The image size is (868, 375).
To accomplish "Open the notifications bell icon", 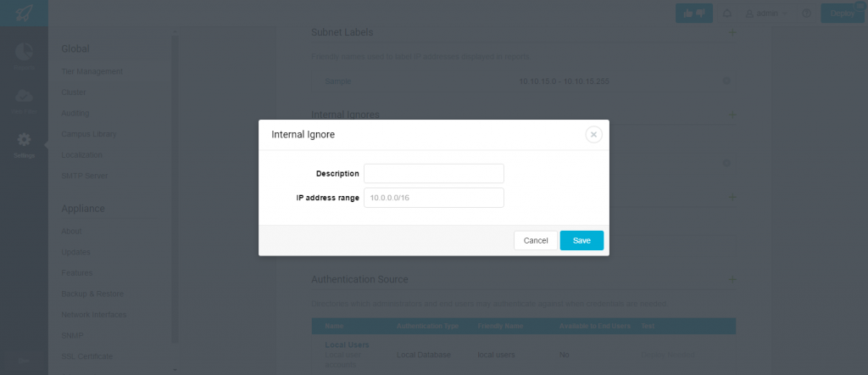I will pyautogui.click(x=727, y=14).
